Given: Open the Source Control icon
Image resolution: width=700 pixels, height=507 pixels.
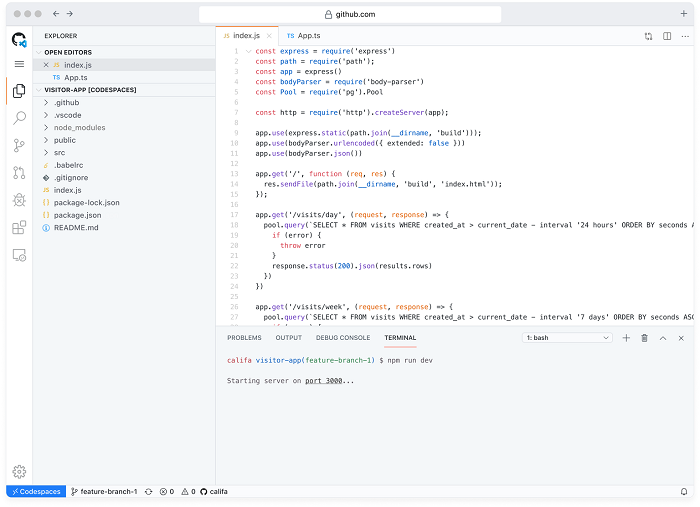Looking at the screenshot, I should [19, 145].
